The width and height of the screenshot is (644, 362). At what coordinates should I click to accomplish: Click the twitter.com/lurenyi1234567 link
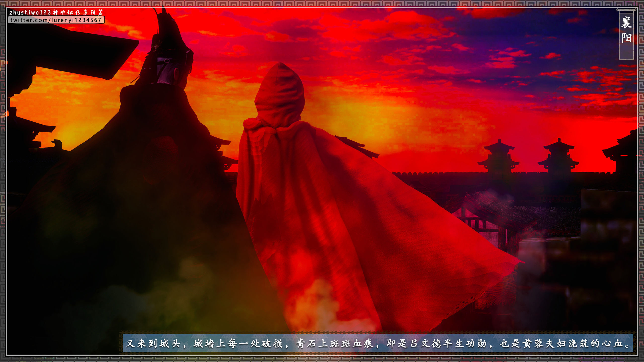point(56,20)
